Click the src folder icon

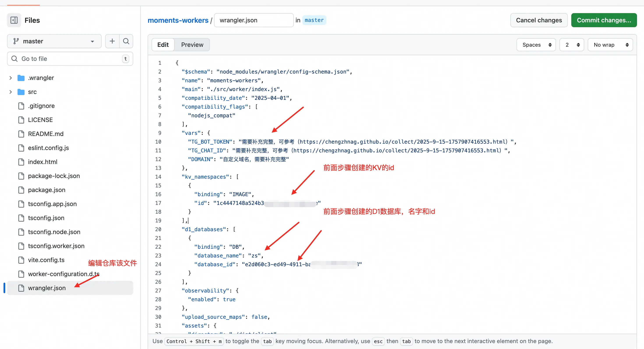21,92
